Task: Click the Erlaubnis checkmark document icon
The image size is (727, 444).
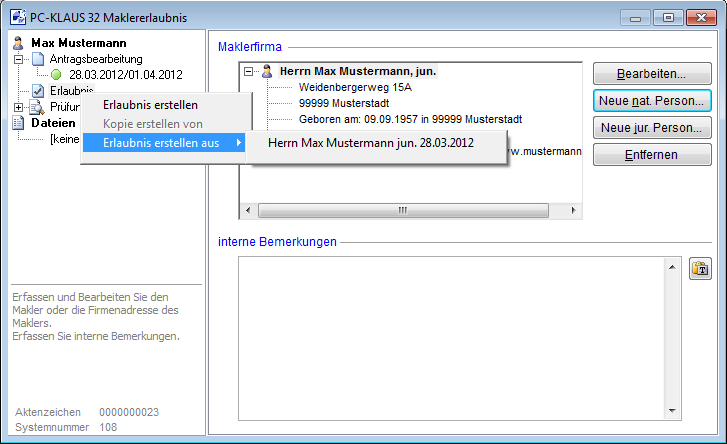Action: (x=37, y=91)
